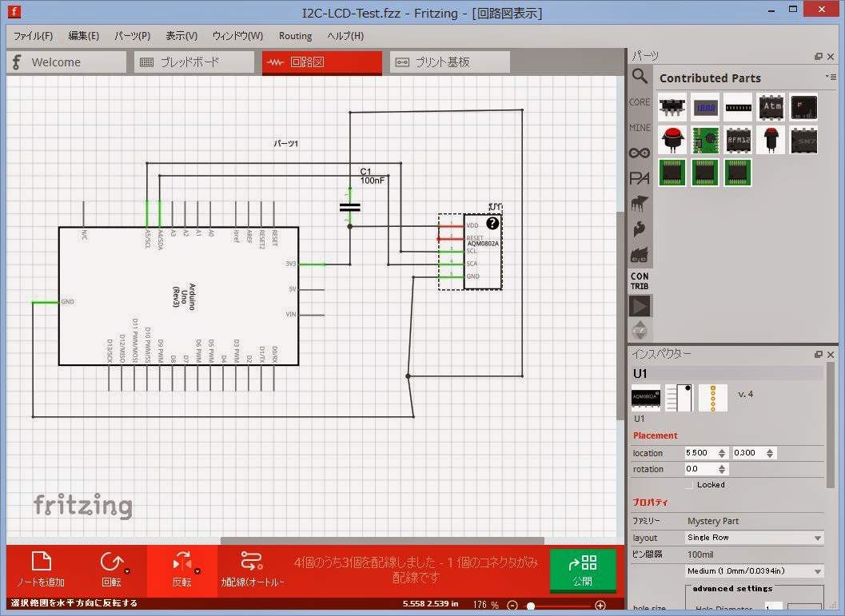
Task: Pick the blue 7-segment display part
Action: 705,106
